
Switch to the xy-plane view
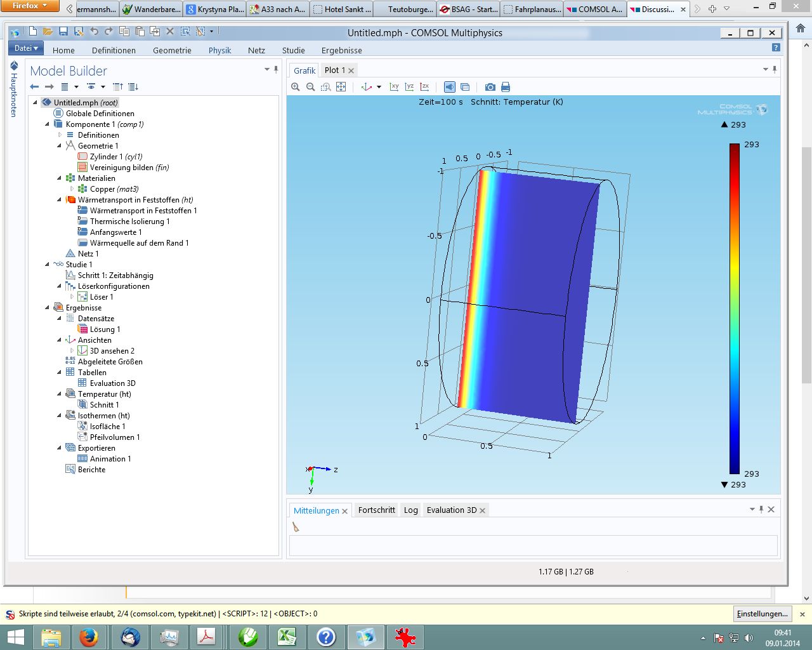[x=395, y=87]
